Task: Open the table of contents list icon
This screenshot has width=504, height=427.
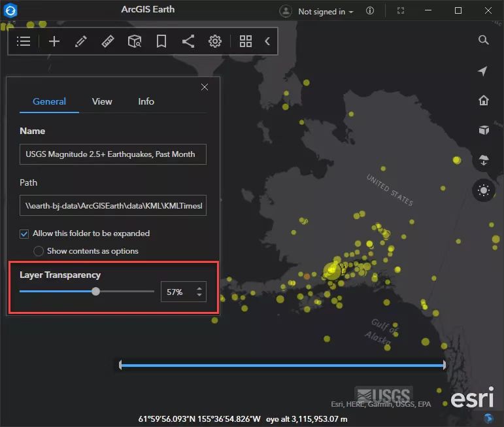Action: tap(24, 41)
